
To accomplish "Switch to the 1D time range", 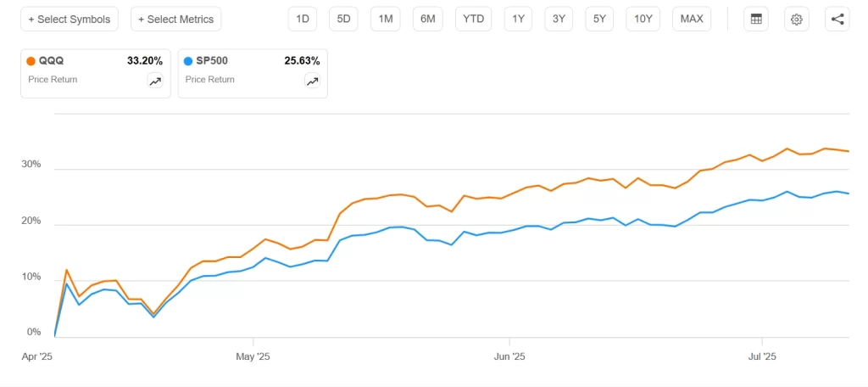I will click(302, 19).
